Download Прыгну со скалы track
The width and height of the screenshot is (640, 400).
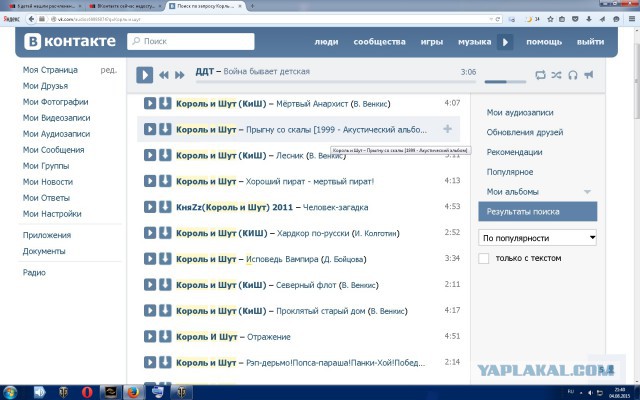coord(165,129)
